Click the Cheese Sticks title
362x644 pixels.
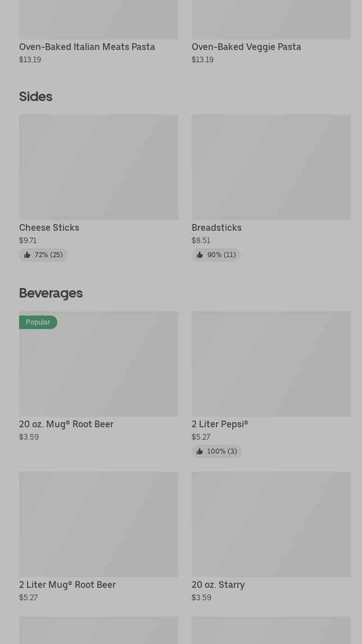pyautogui.click(x=49, y=227)
